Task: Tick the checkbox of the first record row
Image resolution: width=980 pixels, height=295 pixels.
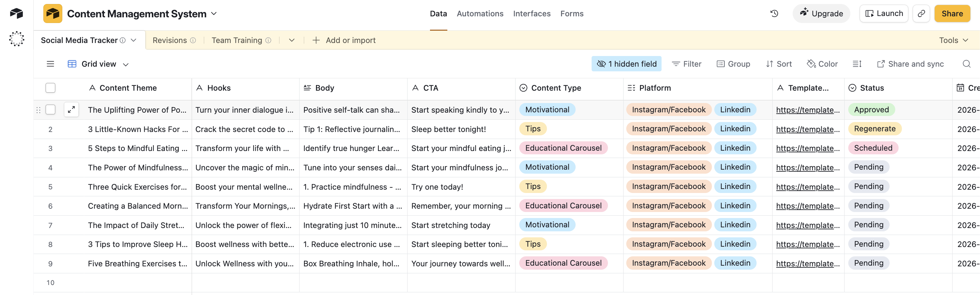Action: (50, 110)
